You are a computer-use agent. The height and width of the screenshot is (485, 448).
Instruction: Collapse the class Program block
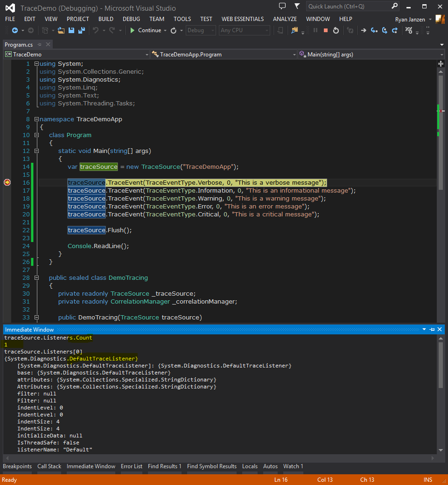tap(36, 135)
